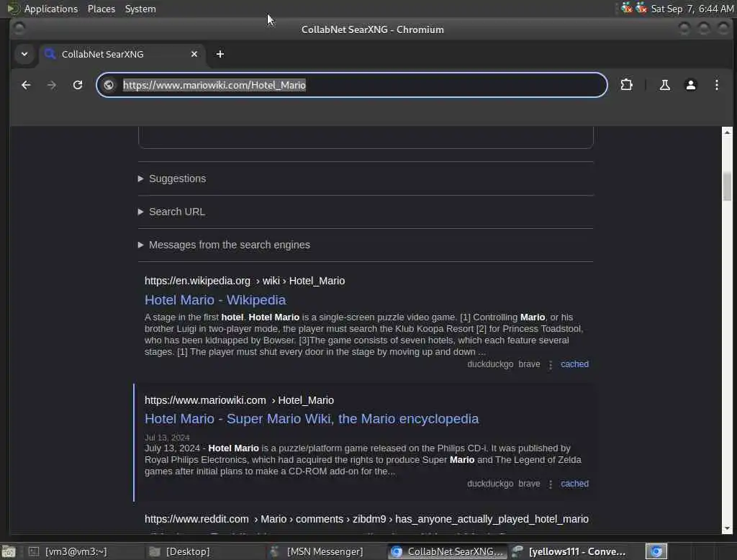Open cached version of mariowiki result
The width and height of the screenshot is (737, 560).
point(574,484)
